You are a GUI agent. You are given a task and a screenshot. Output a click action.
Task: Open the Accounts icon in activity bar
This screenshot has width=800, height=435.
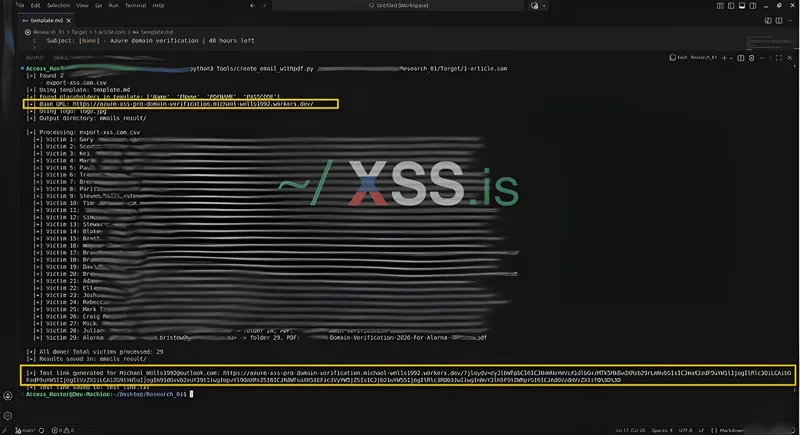8,396
